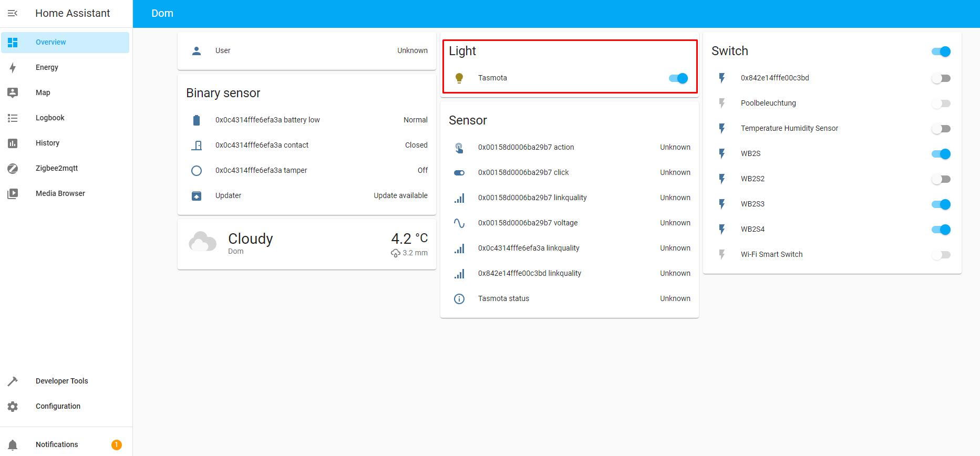
Task: Turn off the WB2S4 switch
Action: click(x=941, y=230)
